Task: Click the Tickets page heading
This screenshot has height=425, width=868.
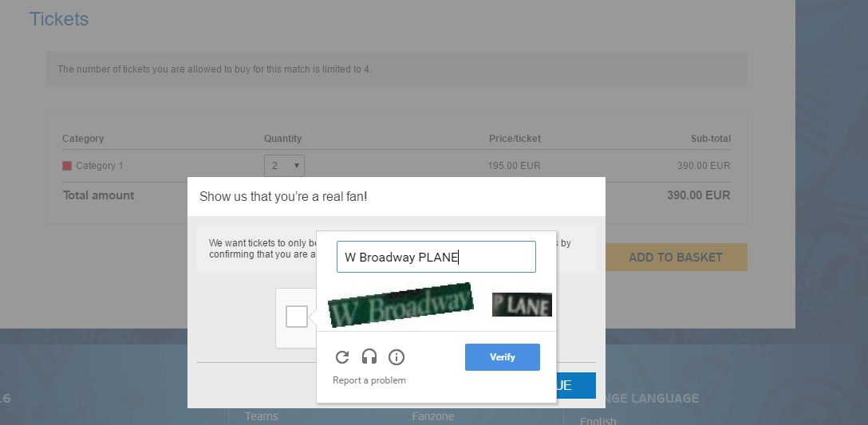Action: click(59, 19)
